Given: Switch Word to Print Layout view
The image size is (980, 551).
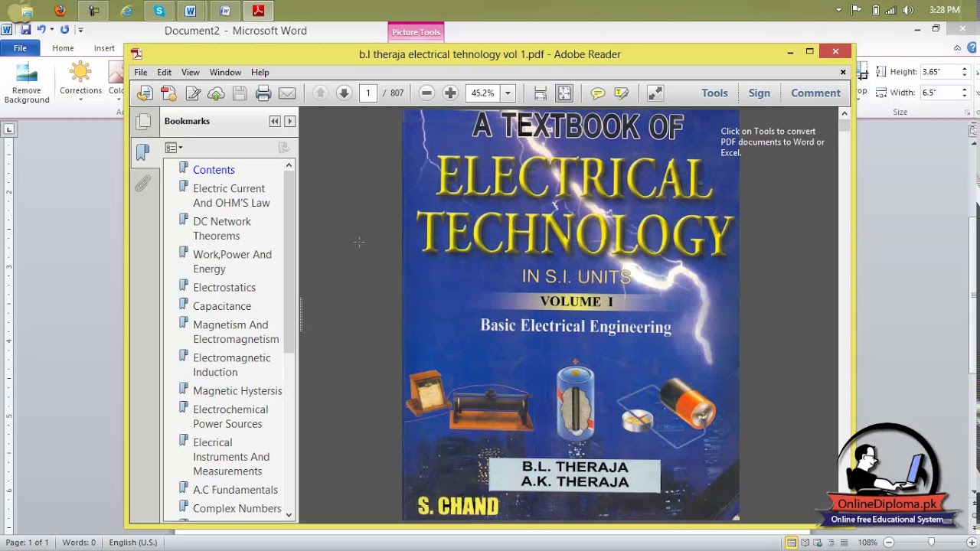Looking at the screenshot, I should pos(792,543).
